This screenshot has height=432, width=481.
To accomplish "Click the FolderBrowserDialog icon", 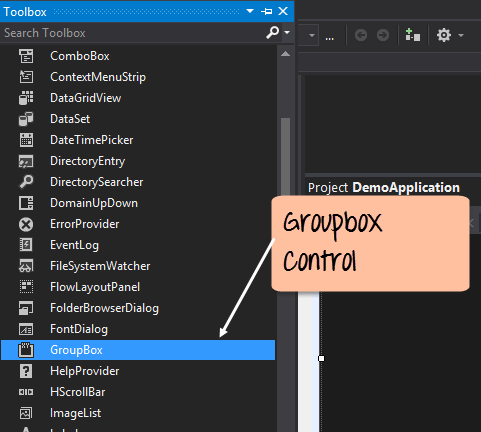I will coord(26,308).
